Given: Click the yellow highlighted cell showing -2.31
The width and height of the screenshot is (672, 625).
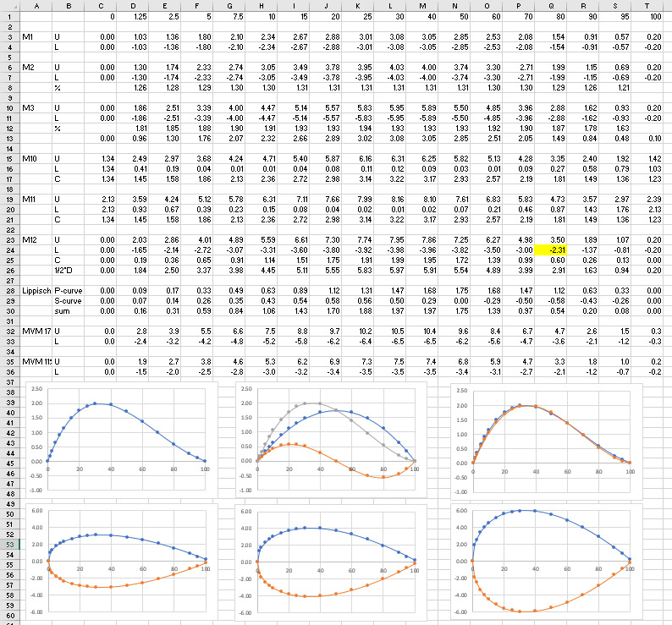Looking at the screenshot, I should (555, 249).
